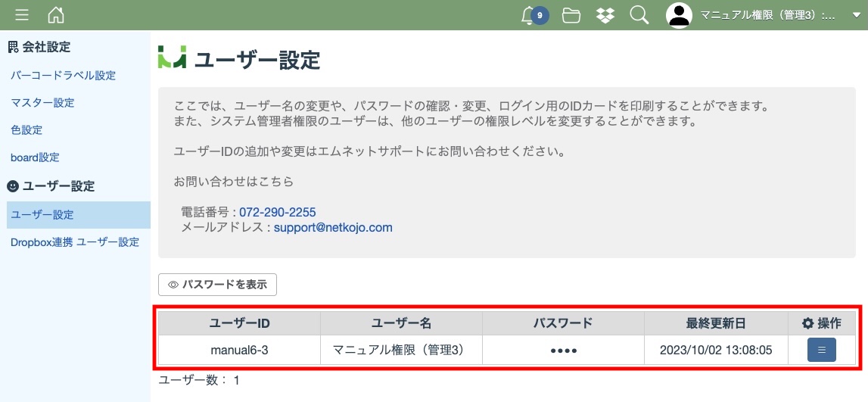Screen dimensions: 868x402
Task: Open notifications bell with 9 badge
Action: (530, 15)
